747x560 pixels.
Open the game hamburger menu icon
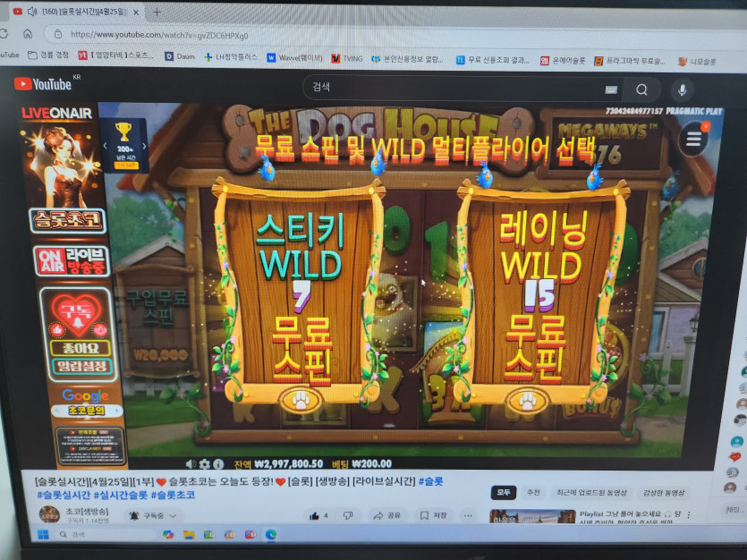[693, 139]
